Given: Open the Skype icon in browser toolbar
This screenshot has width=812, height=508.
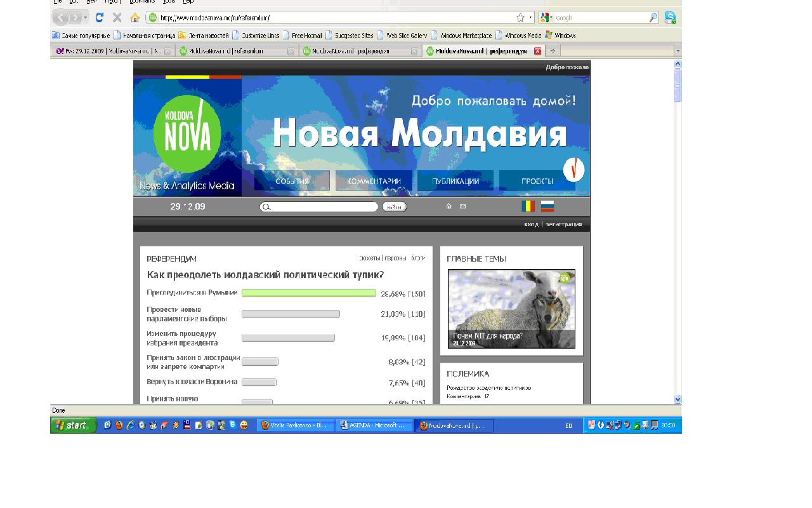Looking at the screenshot, I should coord(670,18).
